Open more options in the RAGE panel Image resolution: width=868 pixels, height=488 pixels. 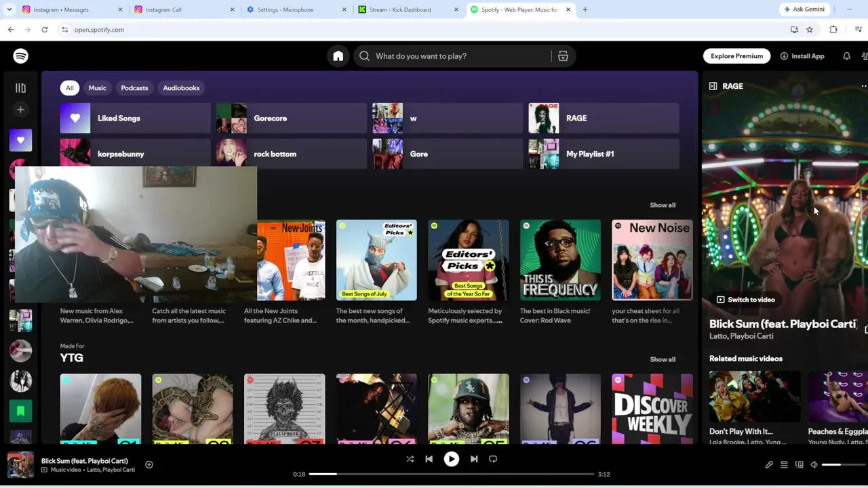pyautogui.click(x=863, y=86)
